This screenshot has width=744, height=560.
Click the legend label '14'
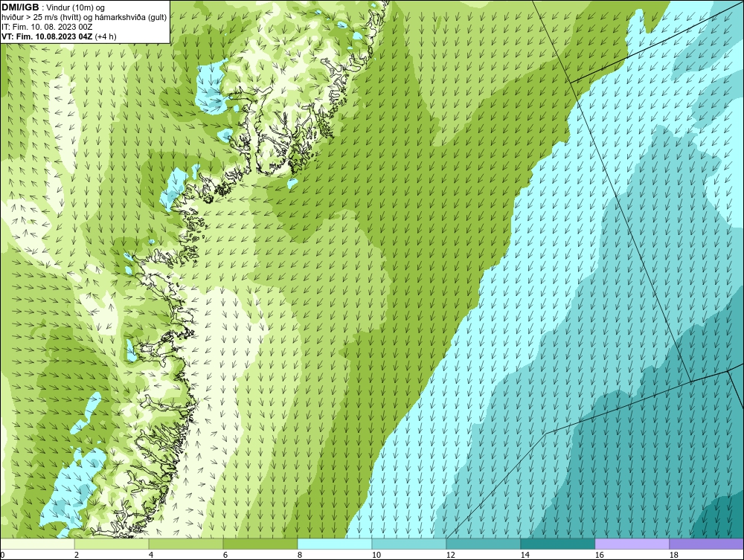pyautogui.click(x=525, y=555)
